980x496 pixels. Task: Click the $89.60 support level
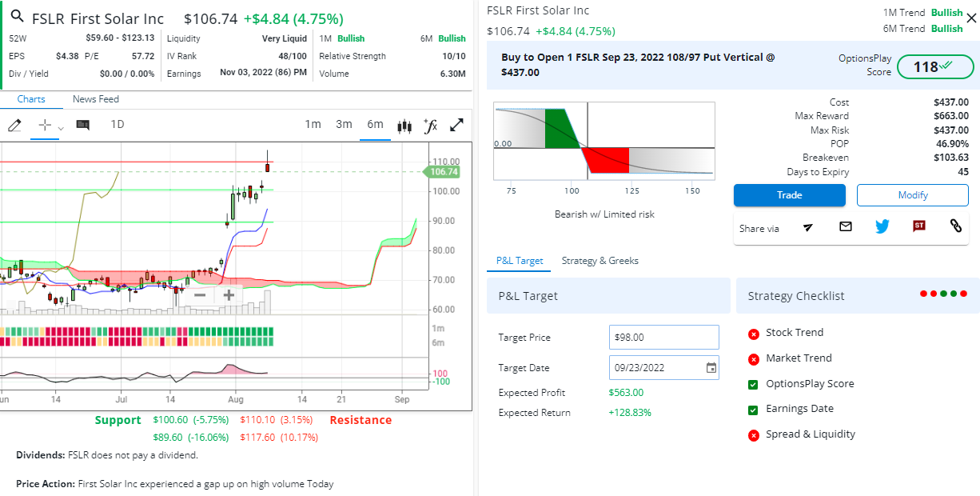191,438
